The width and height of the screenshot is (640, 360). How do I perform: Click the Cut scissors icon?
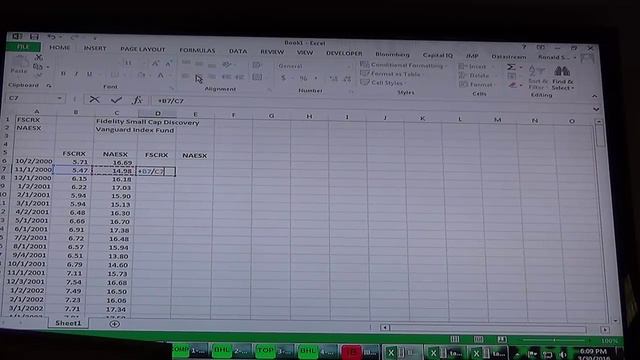pos(39,57)
